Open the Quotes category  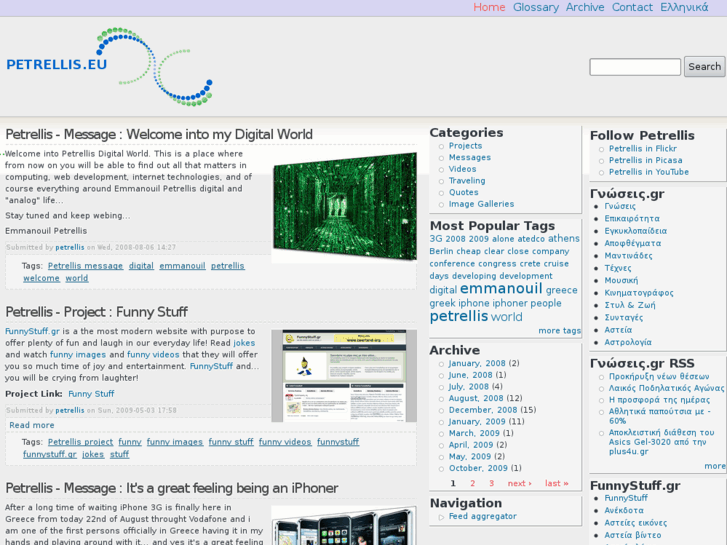(x=464, y=192)
